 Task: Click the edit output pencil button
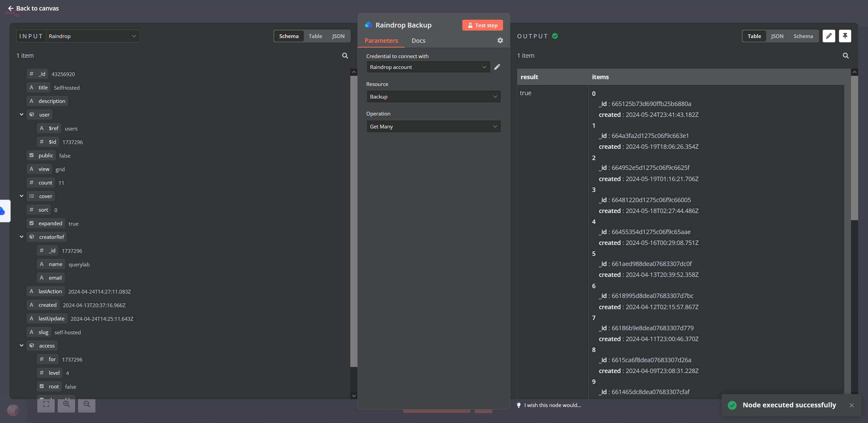[x=829, y=36]
